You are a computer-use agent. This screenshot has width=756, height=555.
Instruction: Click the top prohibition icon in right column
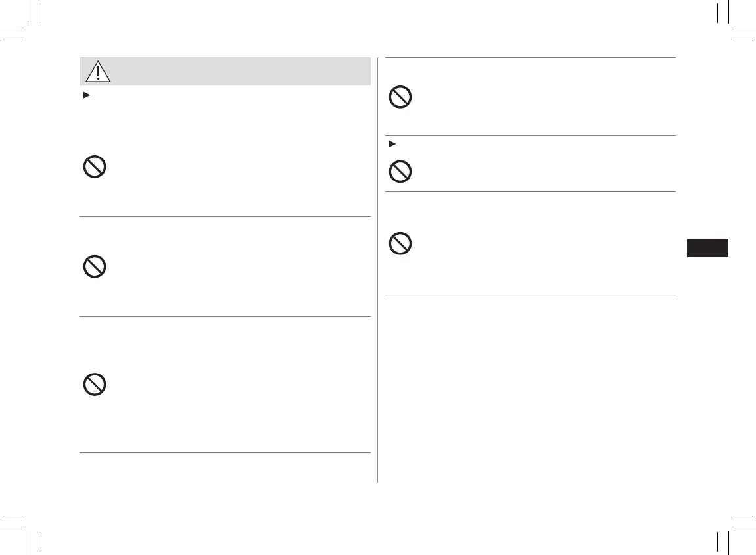400,98
